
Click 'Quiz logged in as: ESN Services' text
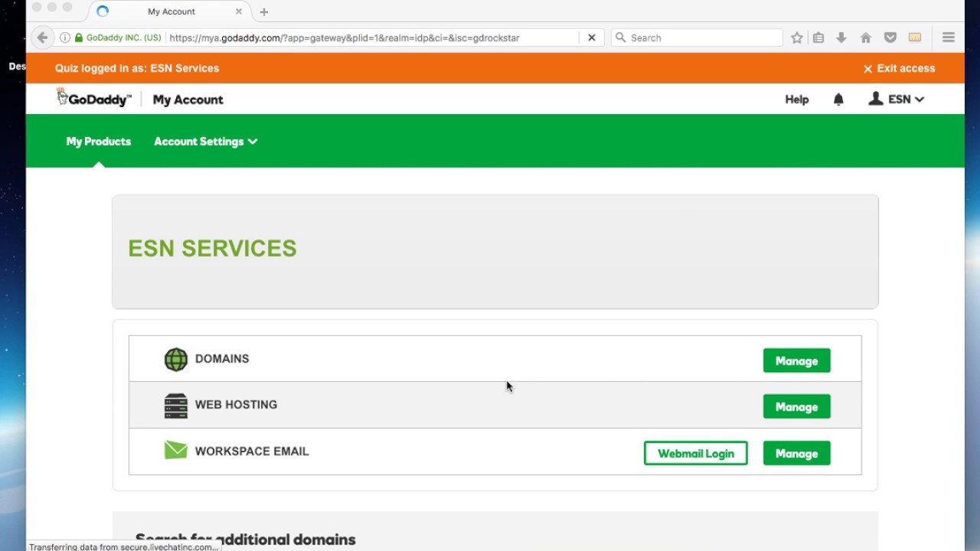point(137,68)
